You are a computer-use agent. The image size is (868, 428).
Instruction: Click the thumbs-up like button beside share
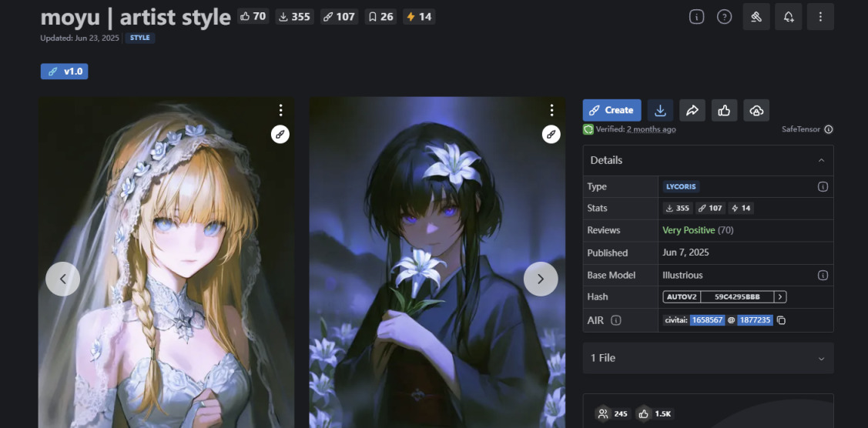pyautogui.click(x=724, y=110)
